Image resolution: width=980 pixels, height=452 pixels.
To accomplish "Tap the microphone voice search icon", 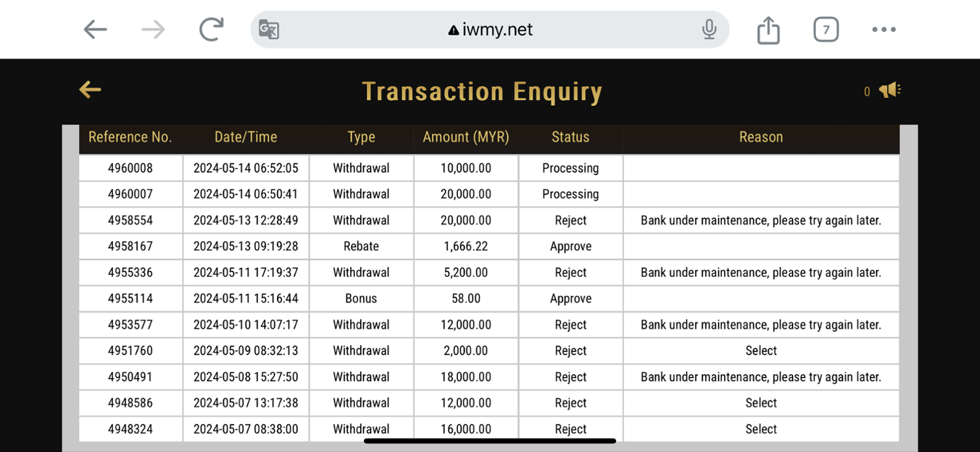I will click(709, 29).
